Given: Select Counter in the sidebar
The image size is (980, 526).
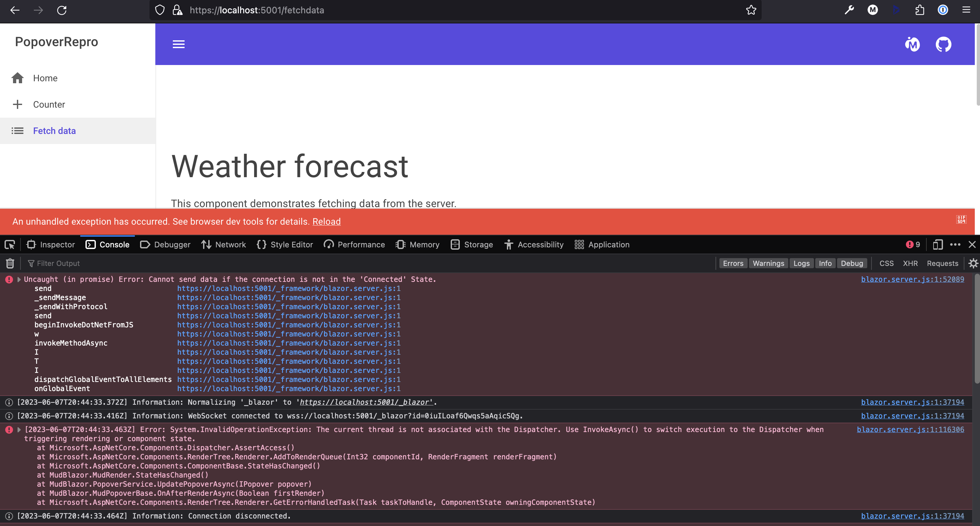Looking at the screenshot, I should coord(49,104).
